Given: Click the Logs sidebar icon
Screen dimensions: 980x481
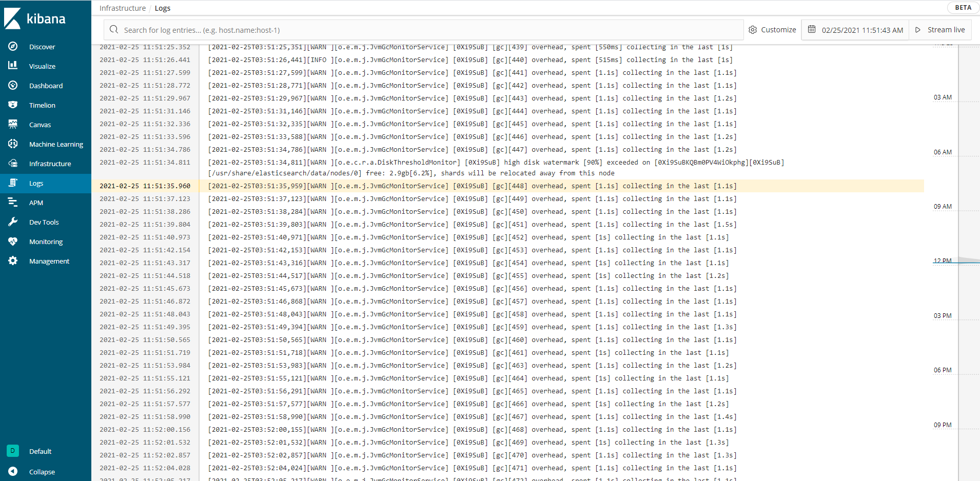Looking at the screenshot, I should tap(13, 183).
